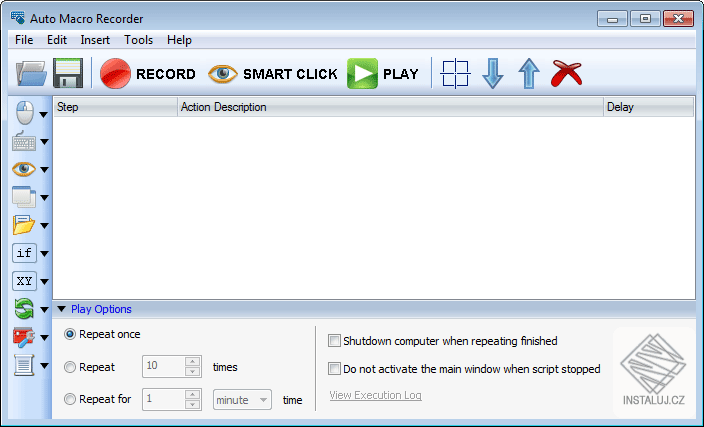This screenshot has width=704, height=427.
Task: Collapse the Play Options section
Action: point(62,309)
